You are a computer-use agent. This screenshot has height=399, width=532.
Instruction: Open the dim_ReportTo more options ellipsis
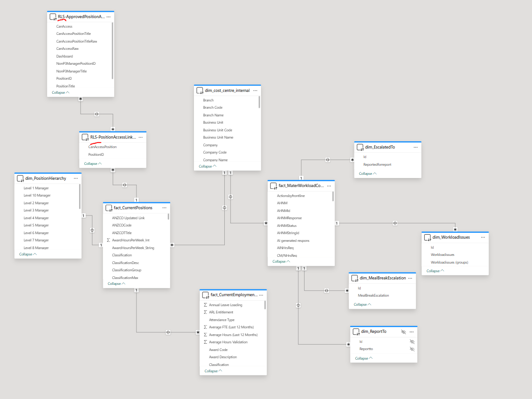coord(411,332)
